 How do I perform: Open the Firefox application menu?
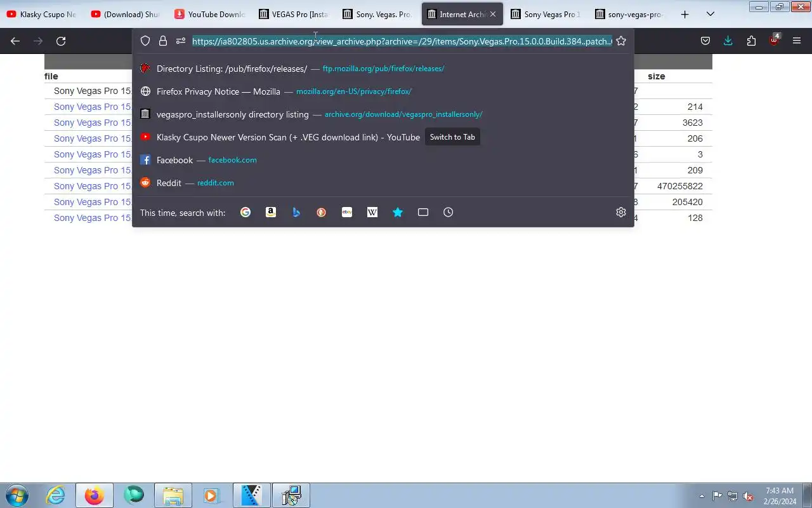(x=797, y=41)
